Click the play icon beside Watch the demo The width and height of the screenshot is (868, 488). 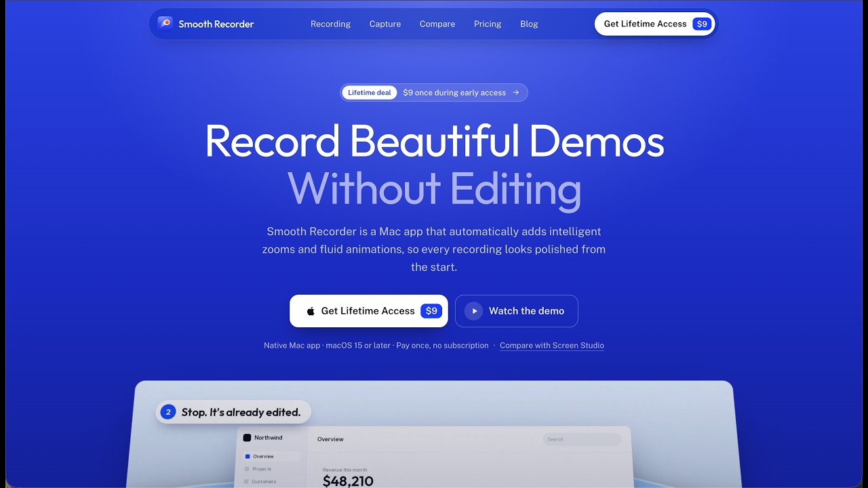point(474,311)
